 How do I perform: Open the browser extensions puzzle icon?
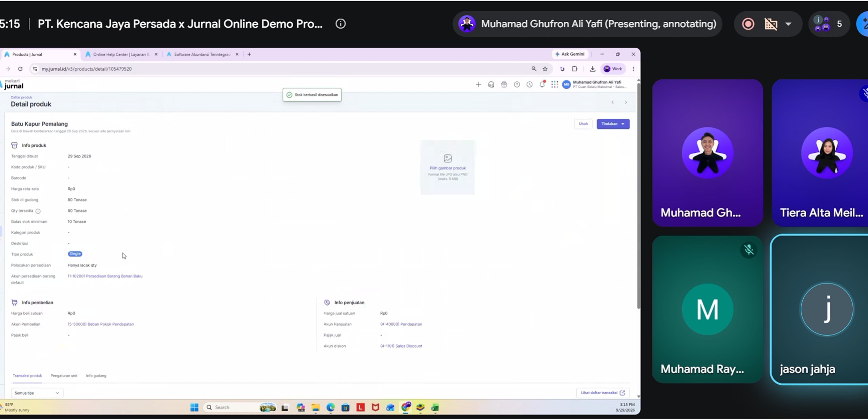(575, 69)
